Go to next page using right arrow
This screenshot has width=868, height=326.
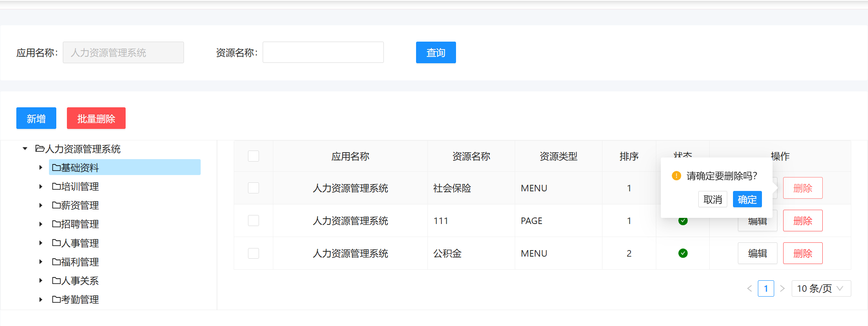pyautogui.click(x=782, y=288)
